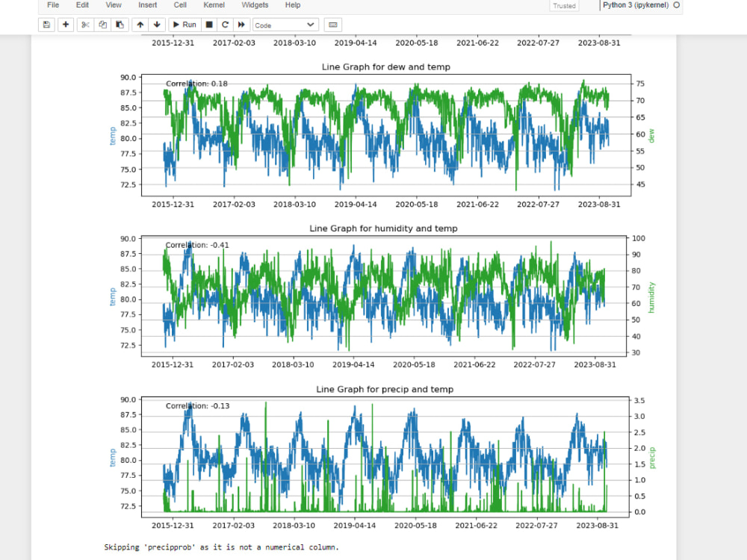Click the 'Correlation: 0.18' annotation

[x=196, y=84]
